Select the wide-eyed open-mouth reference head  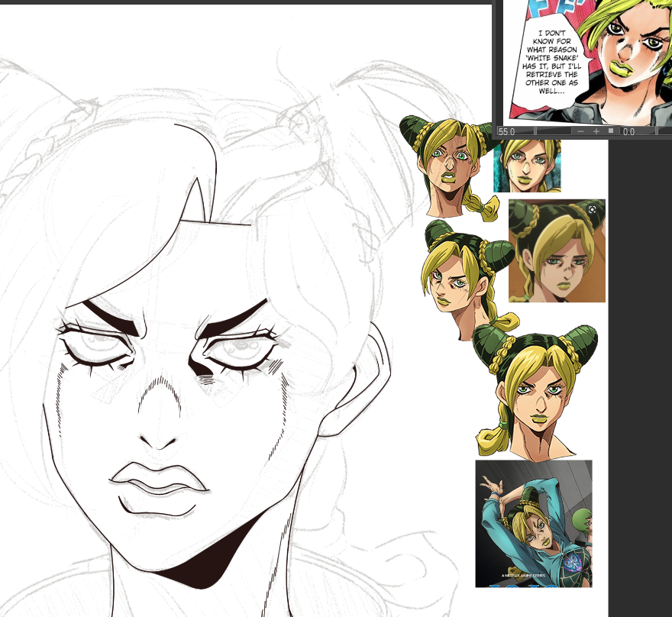[x=450, y=167]
